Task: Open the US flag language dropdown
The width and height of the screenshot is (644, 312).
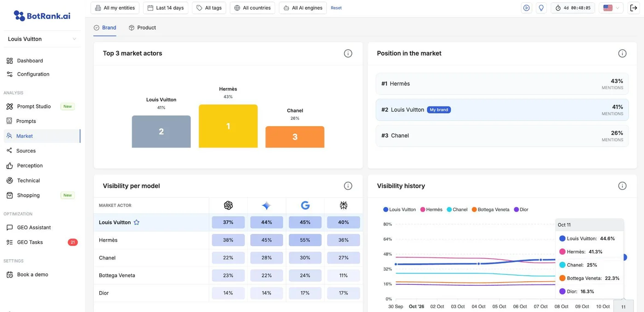Action: [611, 8]
